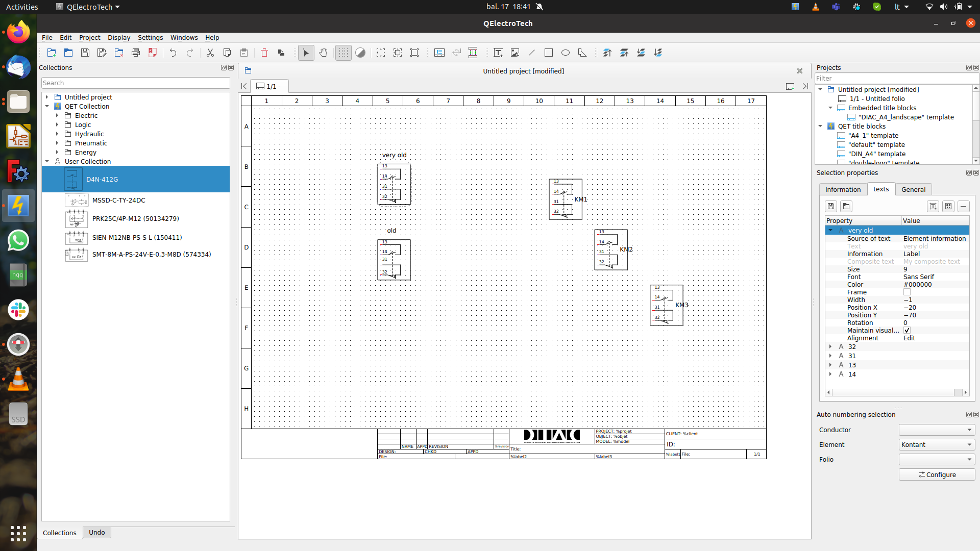Open the QElectroTech app in the dock
This screenshot has height=551, width=980.
[18, 206]
